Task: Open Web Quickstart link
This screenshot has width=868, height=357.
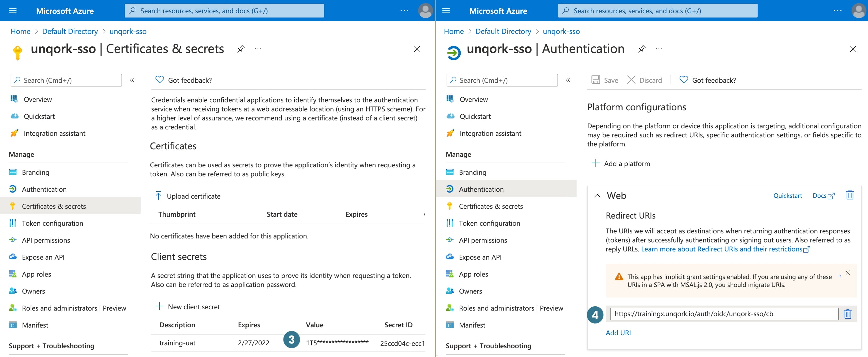Action: point(788,196)
